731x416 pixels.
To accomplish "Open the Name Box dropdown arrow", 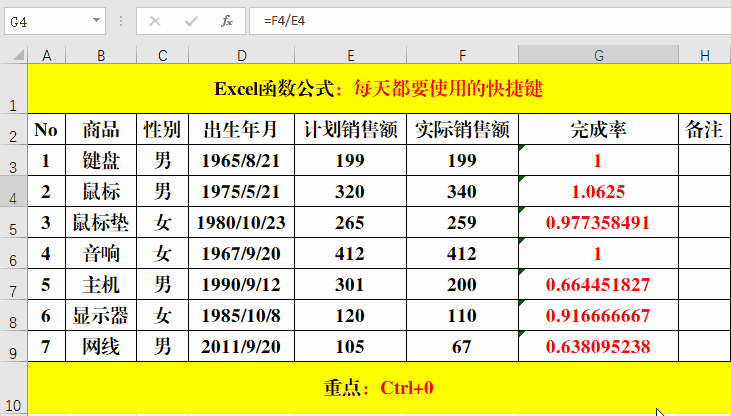I will click(96, 21).
